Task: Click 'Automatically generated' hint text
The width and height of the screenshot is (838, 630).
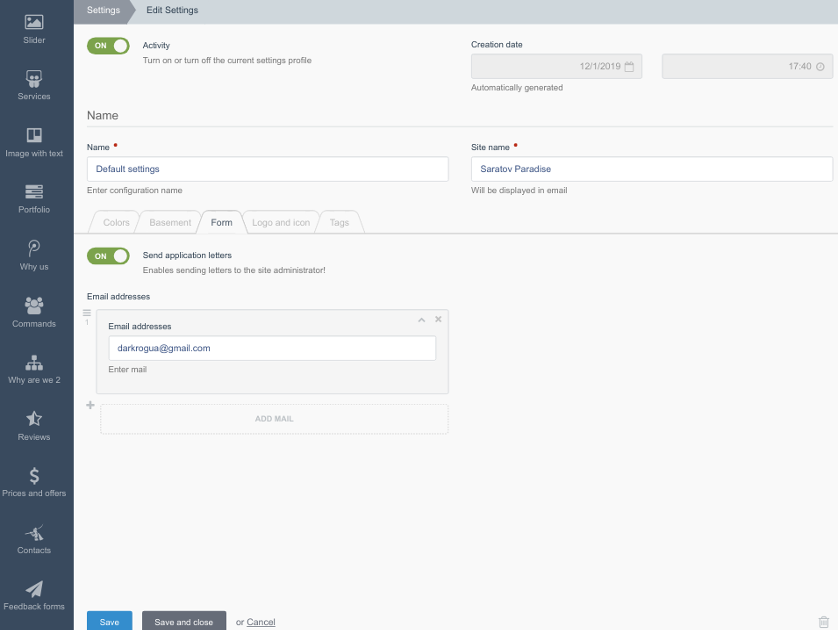Action: pos(517,88)
